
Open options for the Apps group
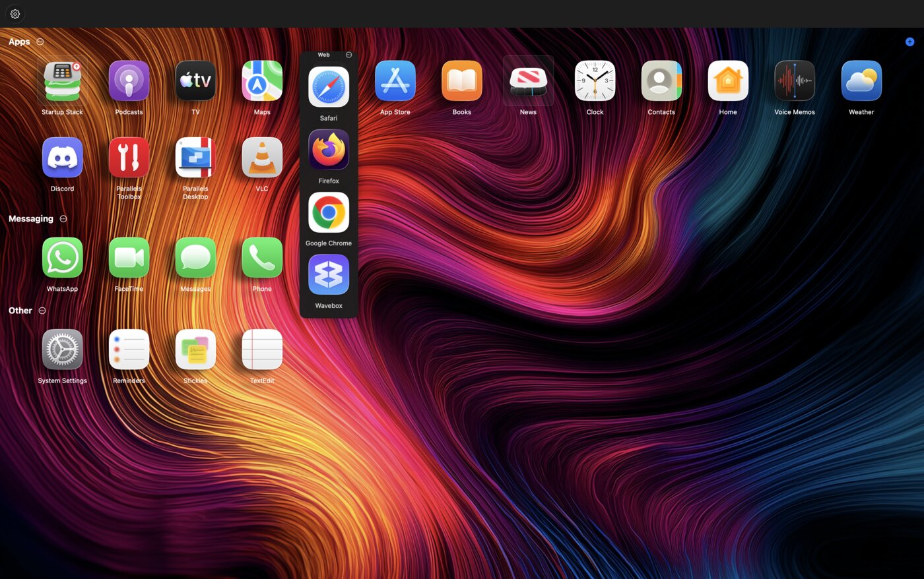click(40, 42)
